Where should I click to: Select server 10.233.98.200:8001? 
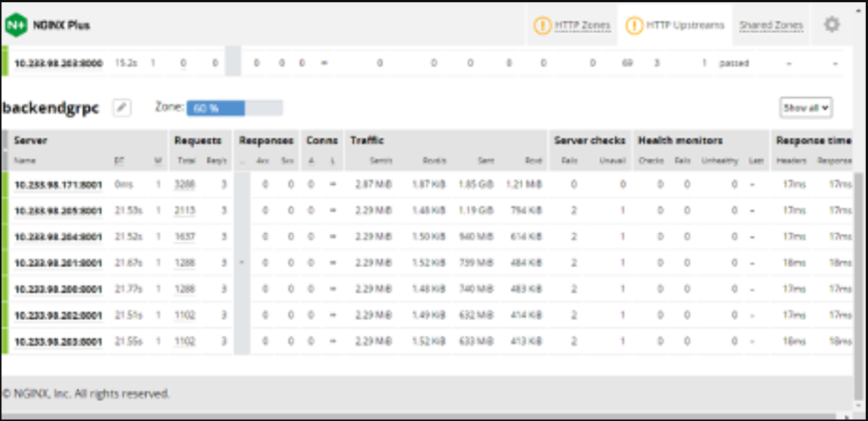click(58, 289)
